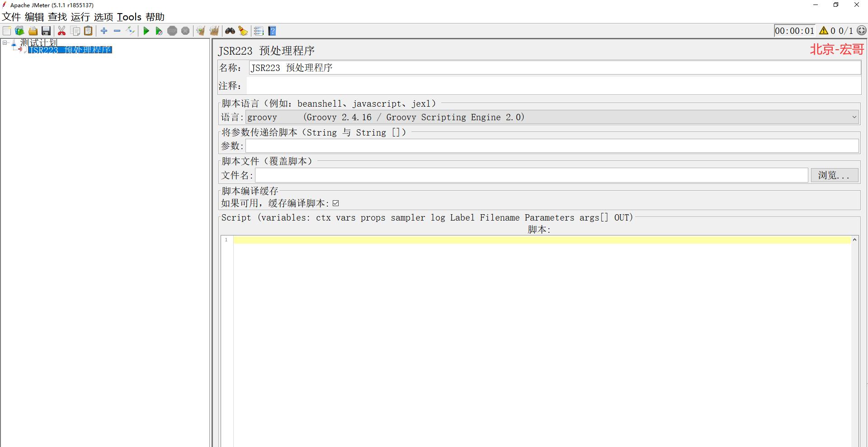Open the 运行 menu
The image size is (868, 447).
(80, 17)
